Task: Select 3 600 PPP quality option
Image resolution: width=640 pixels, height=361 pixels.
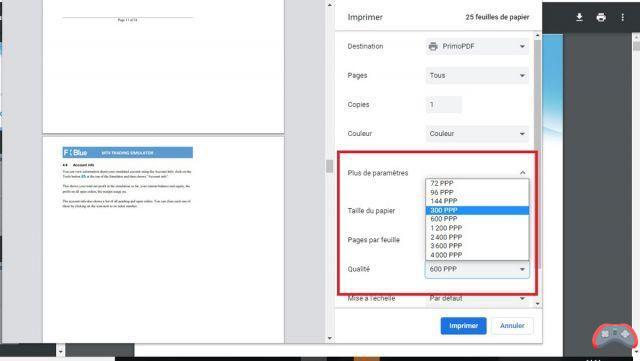Action: [477, 246]
